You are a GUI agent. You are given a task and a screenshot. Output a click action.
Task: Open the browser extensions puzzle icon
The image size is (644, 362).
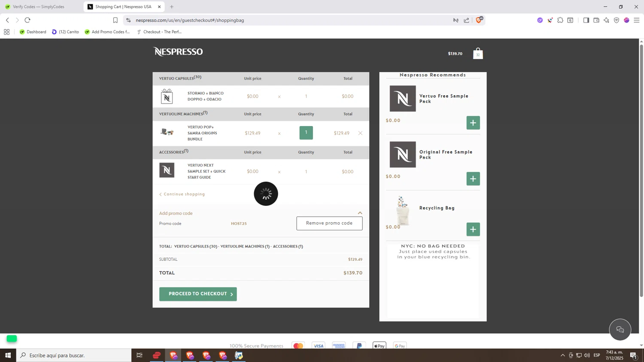point(560,20)
